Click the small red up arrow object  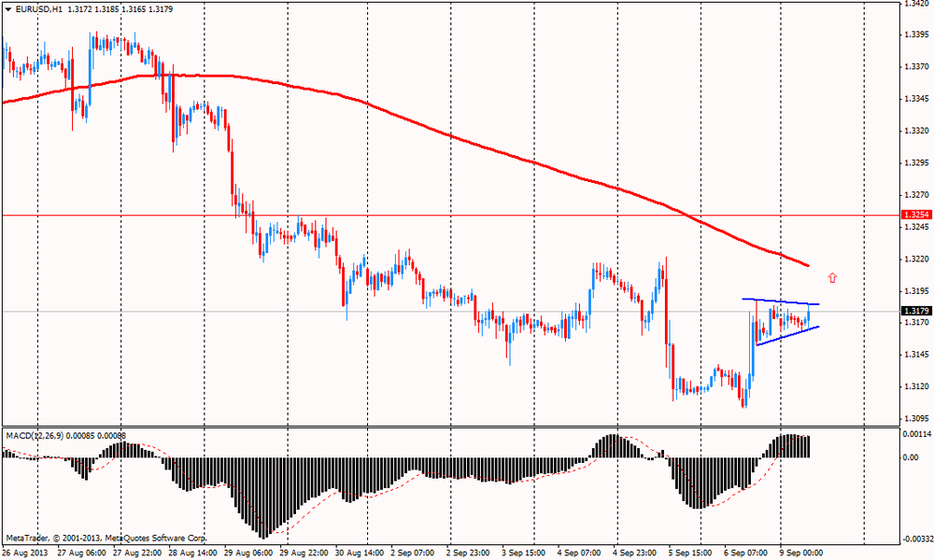832,277
